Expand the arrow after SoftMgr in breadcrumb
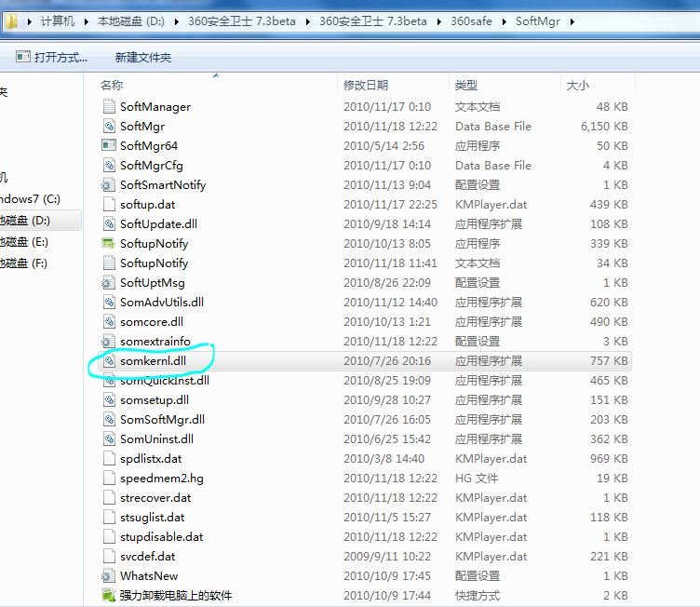700x607 pixels. point(571,21)
